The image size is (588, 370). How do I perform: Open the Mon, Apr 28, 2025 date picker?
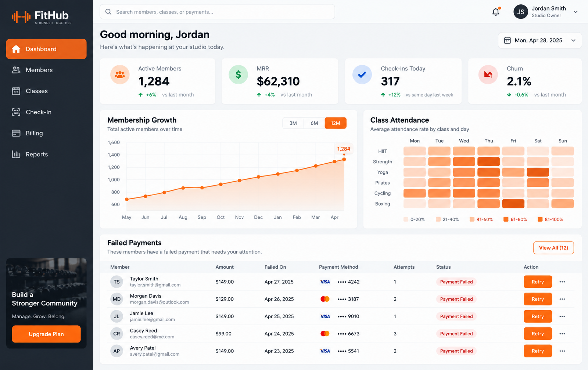point(540,40)
